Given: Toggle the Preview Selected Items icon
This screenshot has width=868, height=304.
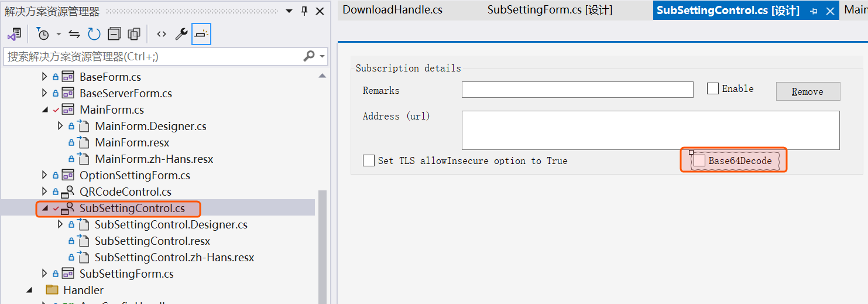Looking at the screenshot, I should (201, 34).
